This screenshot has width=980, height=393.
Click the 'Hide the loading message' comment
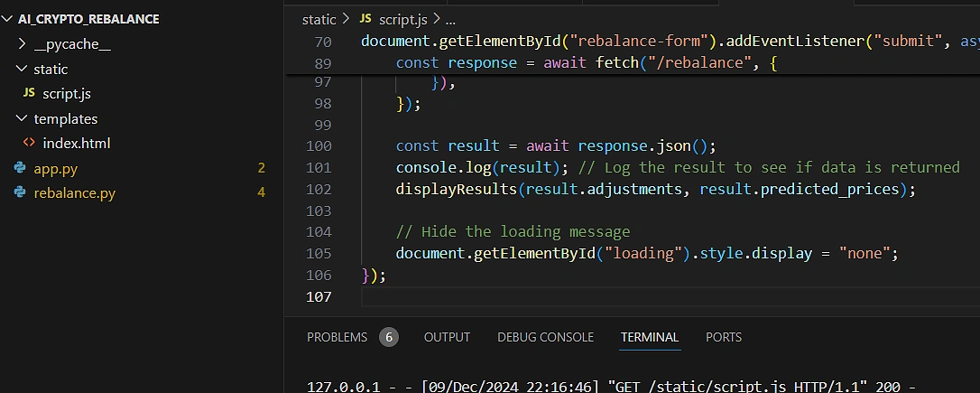point(513,232)
